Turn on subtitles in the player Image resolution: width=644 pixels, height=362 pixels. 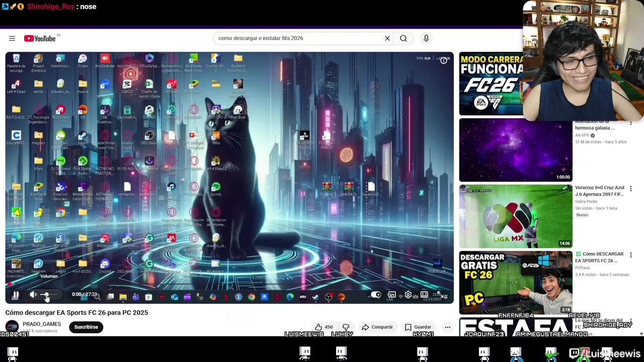392,295
